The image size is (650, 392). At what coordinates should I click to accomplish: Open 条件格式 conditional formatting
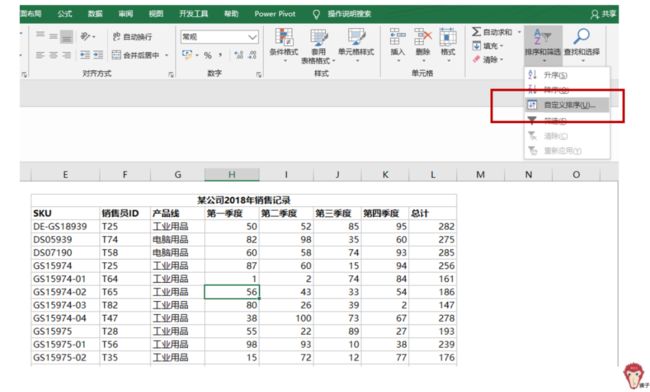click(x=284, y=45)
